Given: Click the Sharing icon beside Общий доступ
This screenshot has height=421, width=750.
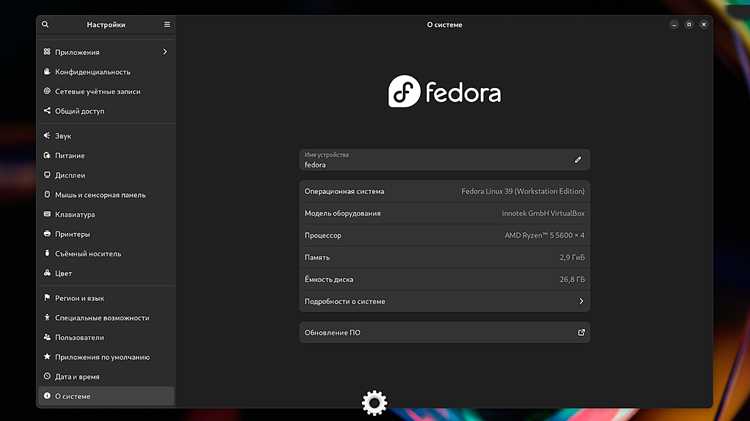Looking at the screenshot, I should pyautogui.click(x=47, y=111).
